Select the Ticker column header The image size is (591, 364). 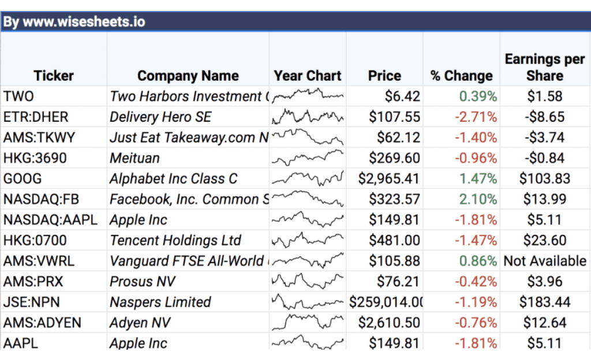[x=54, y=76]
